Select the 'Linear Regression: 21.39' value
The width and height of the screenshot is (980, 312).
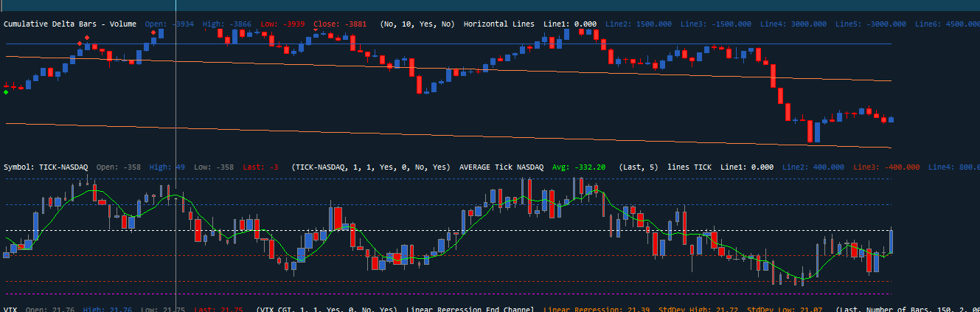(x=598, y=308)
